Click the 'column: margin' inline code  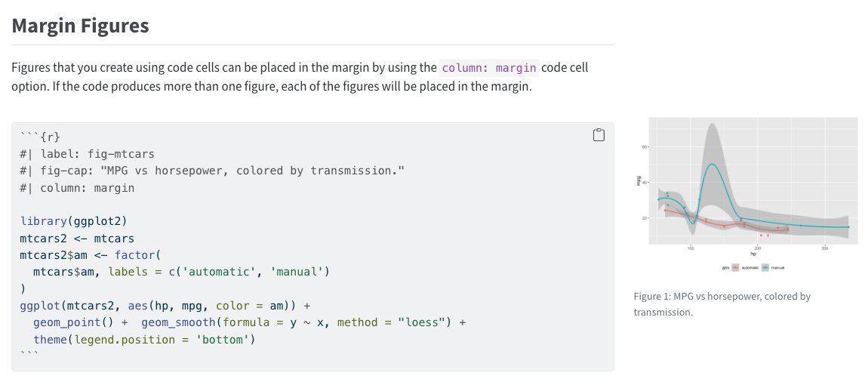pyautogui.click(x=489, y=68)
